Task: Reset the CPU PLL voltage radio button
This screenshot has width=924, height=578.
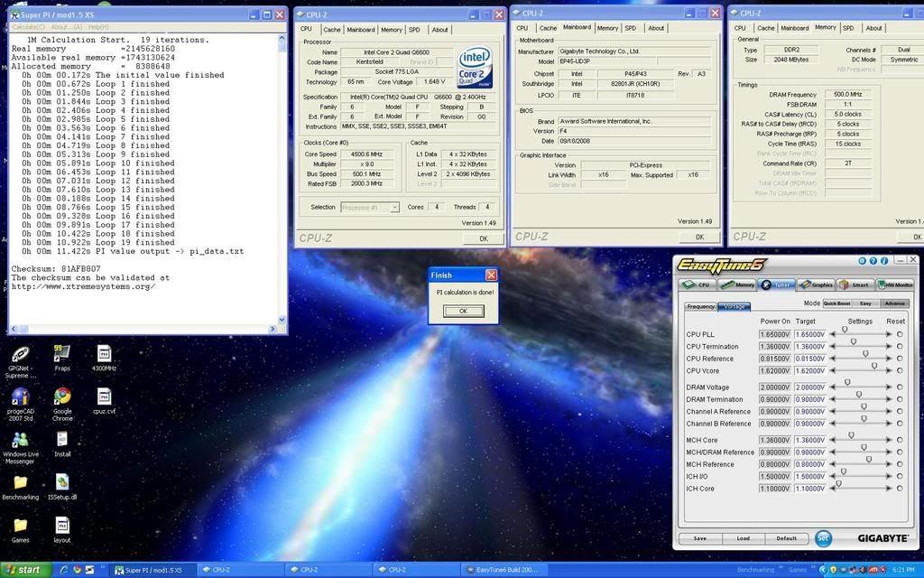Action: [x=900, y=334]
